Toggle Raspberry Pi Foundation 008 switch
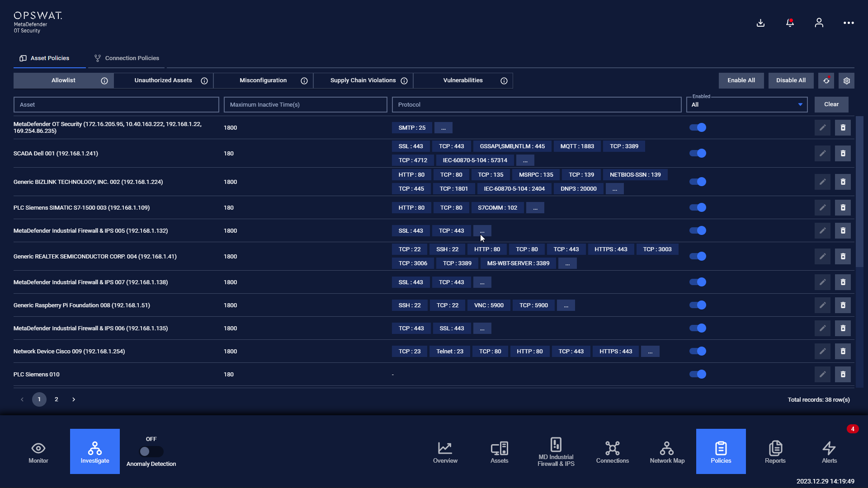Screen dimensions: 868x488 click(x=698, y=305)
